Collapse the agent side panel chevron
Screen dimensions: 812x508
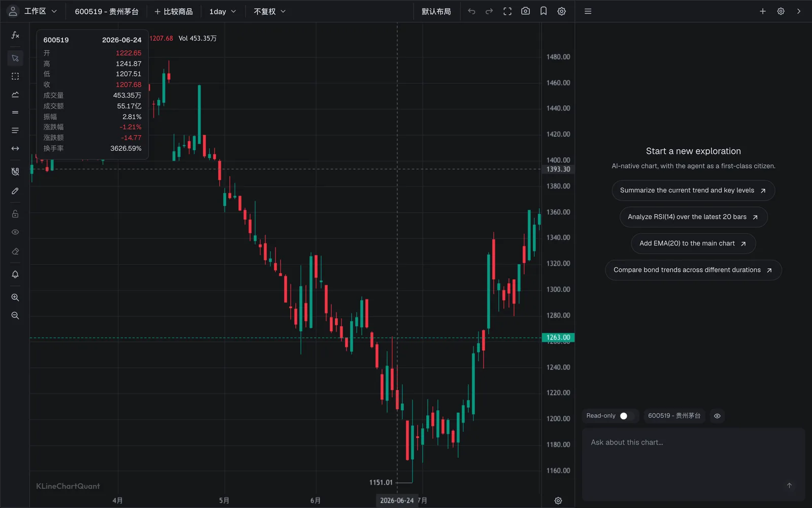[x=799, y=11]
